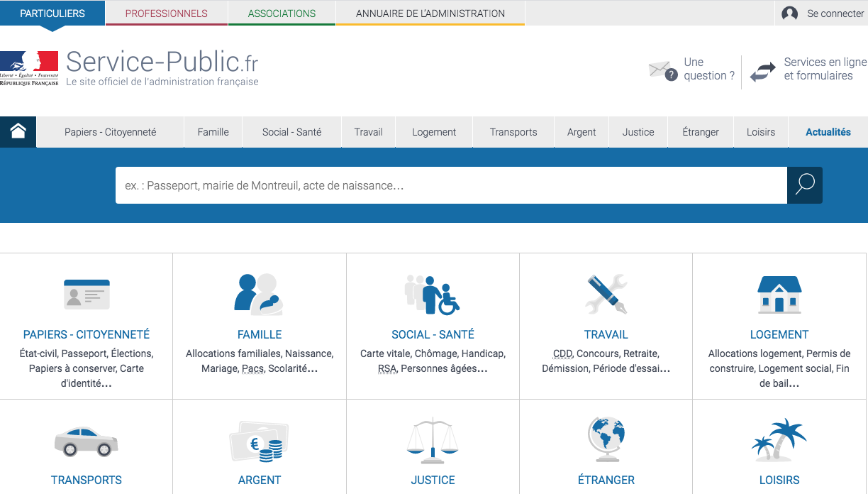The image size is (868, 494).
Task: Click the house Logement icon
Action: point(779,295)
